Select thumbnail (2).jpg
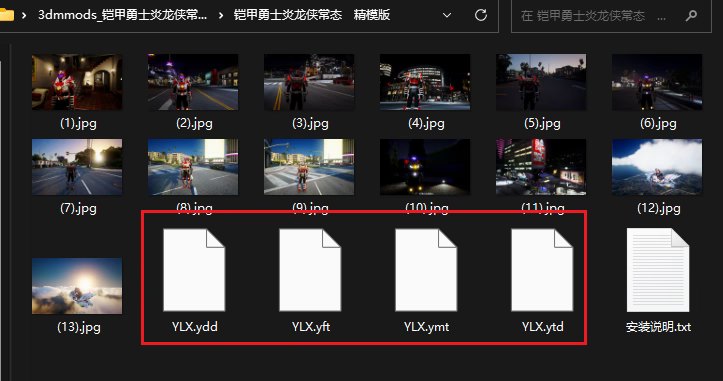Viewport: 723px width, 381px height. point(193,82)
